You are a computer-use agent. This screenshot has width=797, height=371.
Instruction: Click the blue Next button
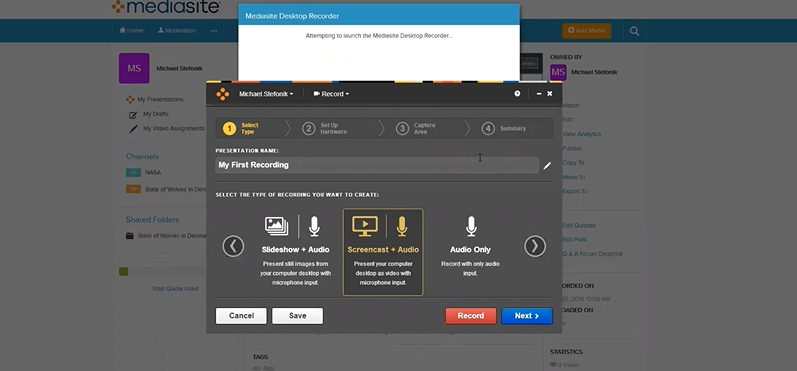tap(527, 316)
